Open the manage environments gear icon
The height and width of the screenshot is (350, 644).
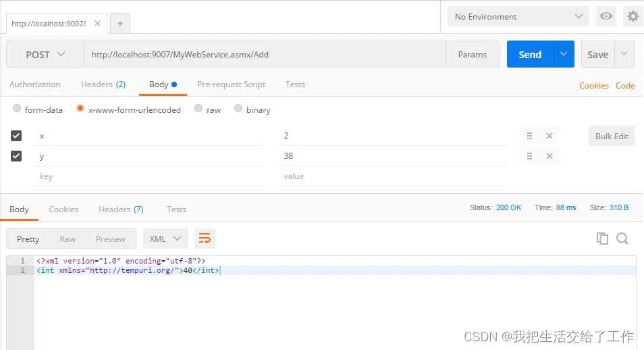[x=633, y=16]
